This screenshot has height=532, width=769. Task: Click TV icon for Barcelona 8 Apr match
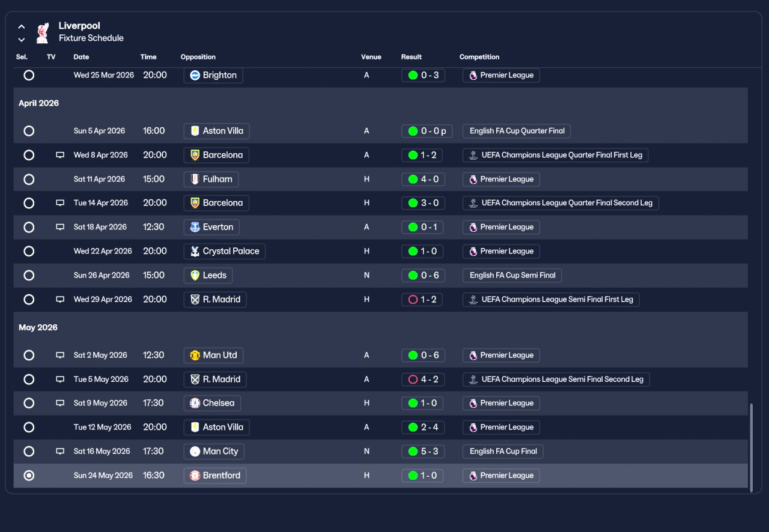click(x=60, y=155)
